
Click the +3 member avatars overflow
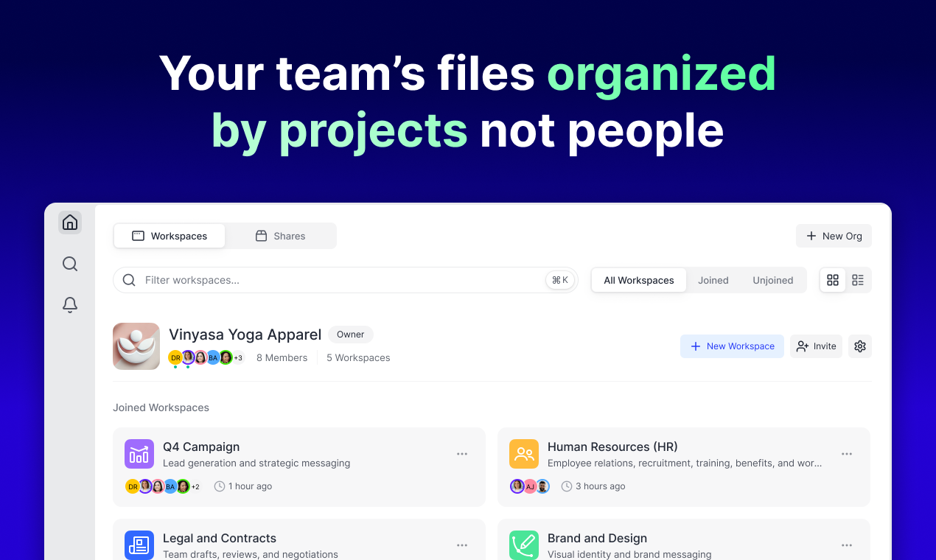[238, 358]
